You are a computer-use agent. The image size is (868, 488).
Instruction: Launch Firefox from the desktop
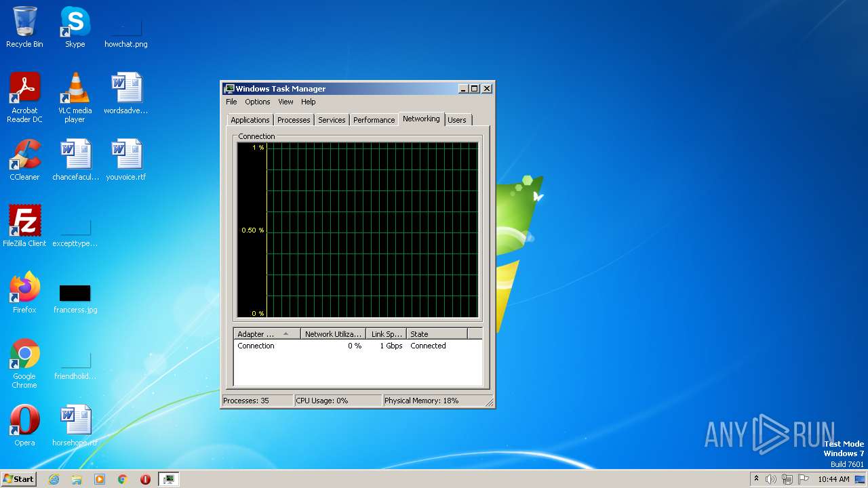[x=24, y=293]
